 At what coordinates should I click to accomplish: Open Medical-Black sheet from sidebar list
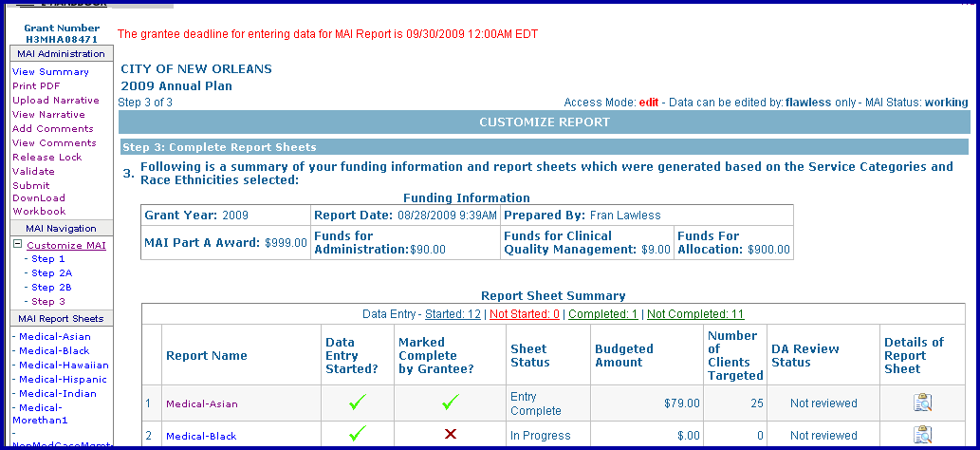click(54, 351)
